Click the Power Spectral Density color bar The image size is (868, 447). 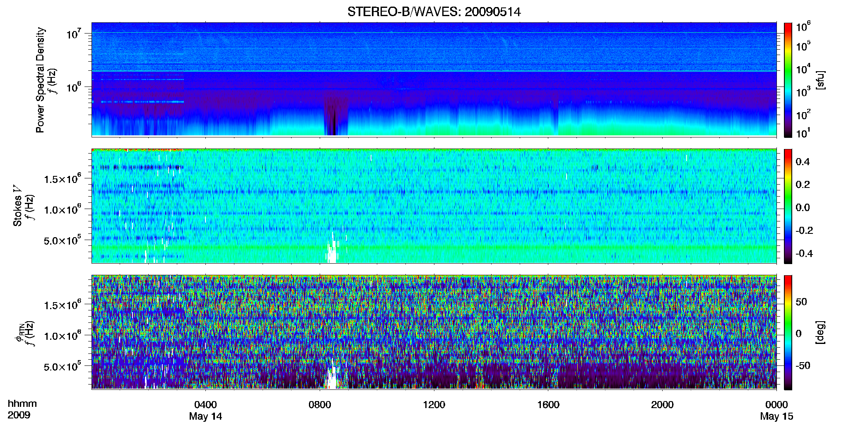pyautogui.click(x=788, y=80)
